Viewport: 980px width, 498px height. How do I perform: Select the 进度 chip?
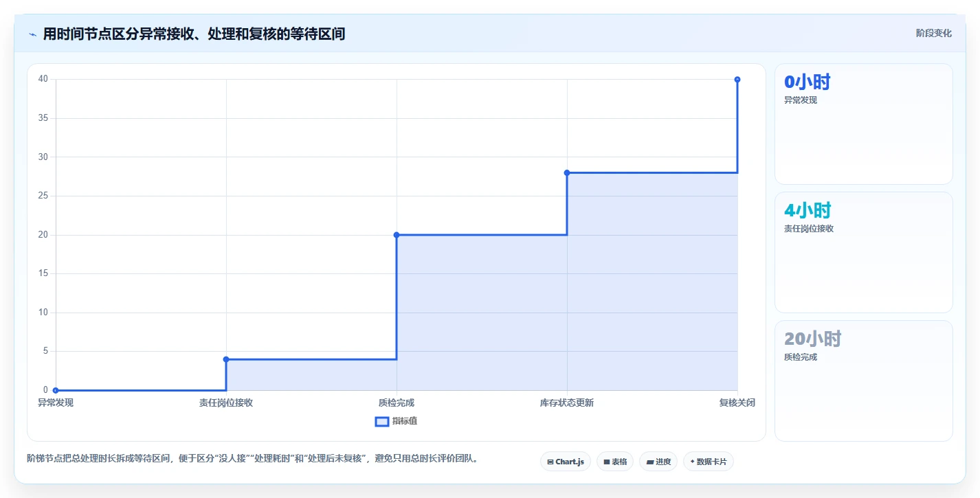point(658,462)
